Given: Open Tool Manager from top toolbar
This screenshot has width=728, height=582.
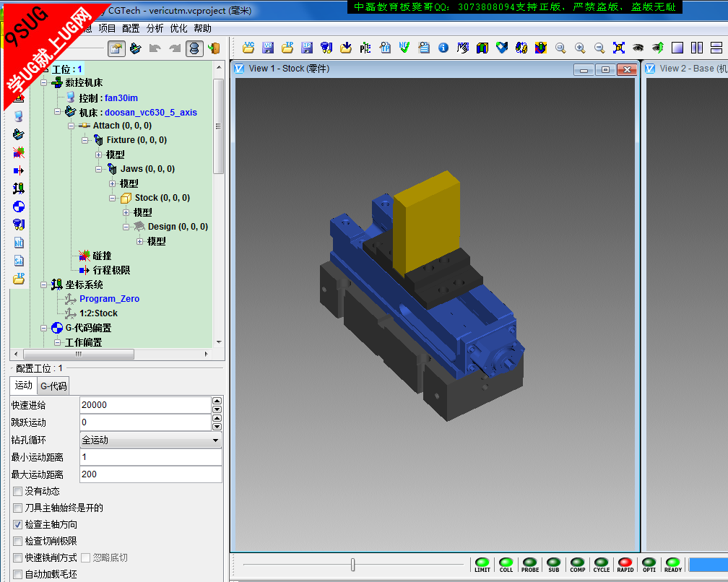Looking at the screenshot, I should click(326, 48).
